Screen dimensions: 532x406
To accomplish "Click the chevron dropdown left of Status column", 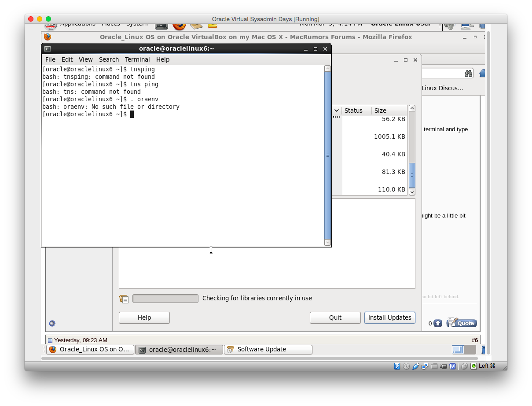I will [337, 111].
